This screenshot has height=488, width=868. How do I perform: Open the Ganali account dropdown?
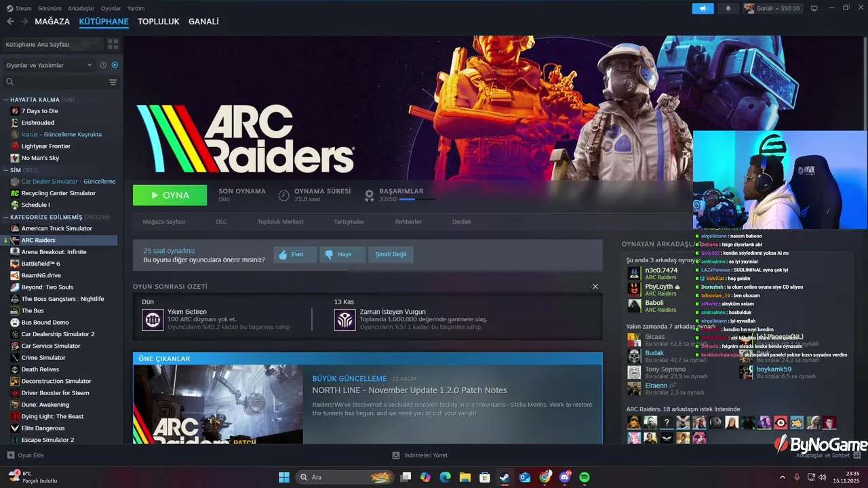pos(772,8)
